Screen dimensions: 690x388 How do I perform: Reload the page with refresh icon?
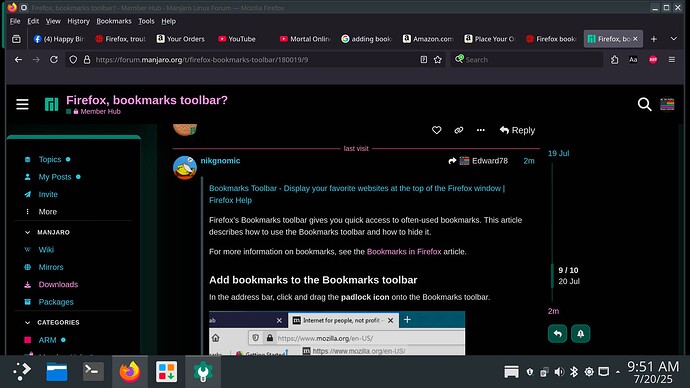[54, 59]
